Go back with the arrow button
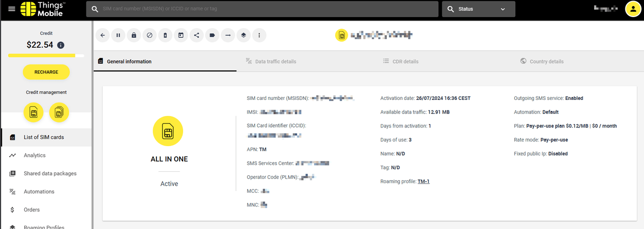Image resolution: width=644 pixels, height=229 pixels. (103, 35)
